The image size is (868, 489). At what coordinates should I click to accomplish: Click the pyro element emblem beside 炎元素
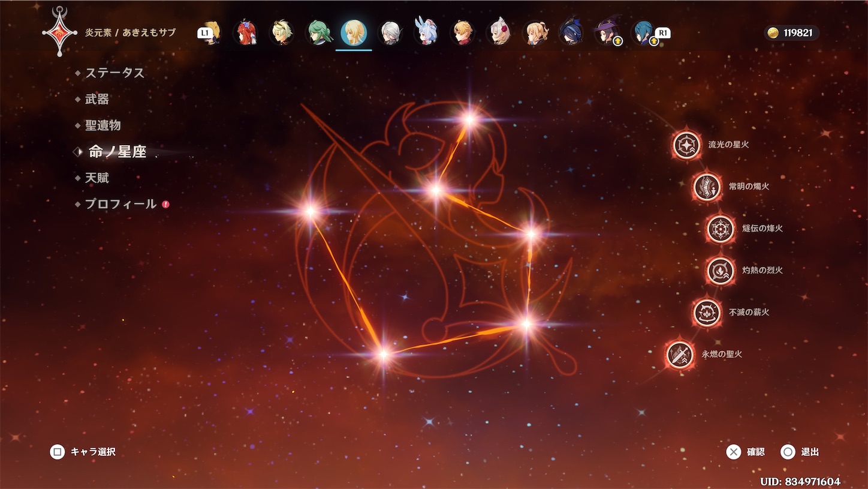pos(59,31)
